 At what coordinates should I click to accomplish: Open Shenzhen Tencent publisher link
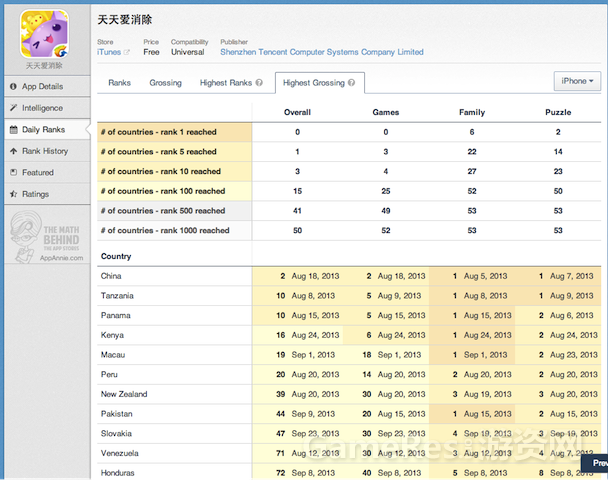click(322, 52)
